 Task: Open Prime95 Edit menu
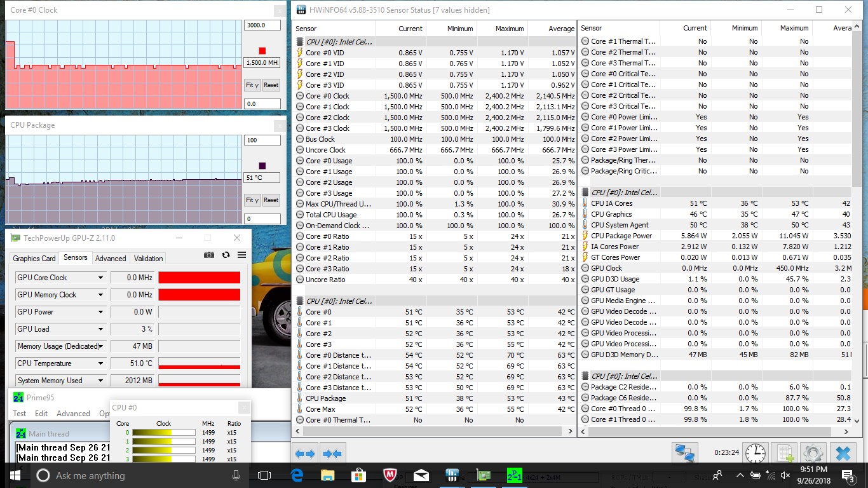pos(41,413)
